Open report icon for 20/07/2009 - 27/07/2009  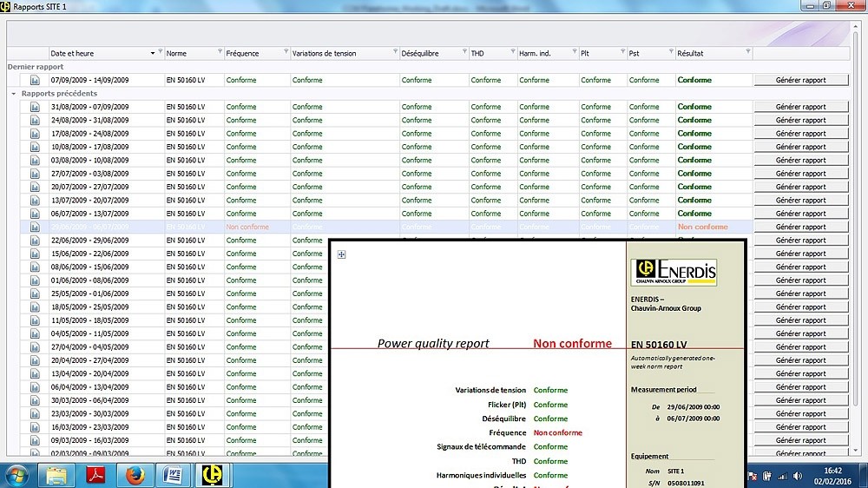point(35,187)
